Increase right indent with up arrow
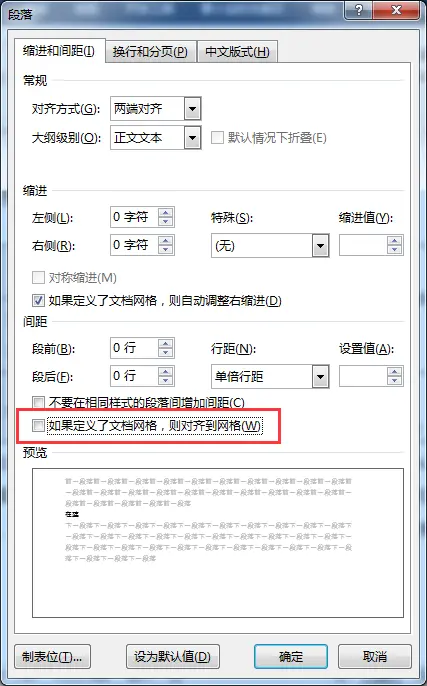 [x=166, y=241]
